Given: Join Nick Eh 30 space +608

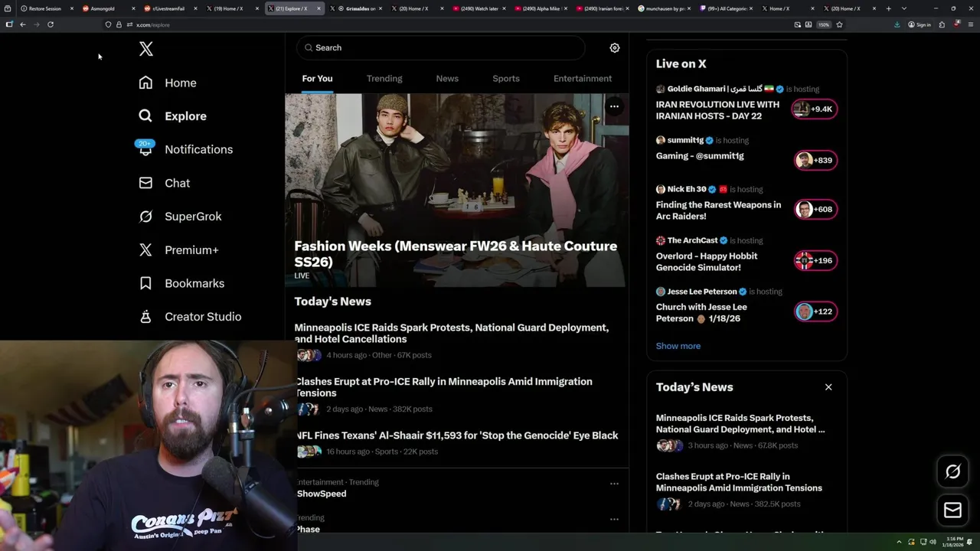Looking at the screenshot, I should click(815, 209).
